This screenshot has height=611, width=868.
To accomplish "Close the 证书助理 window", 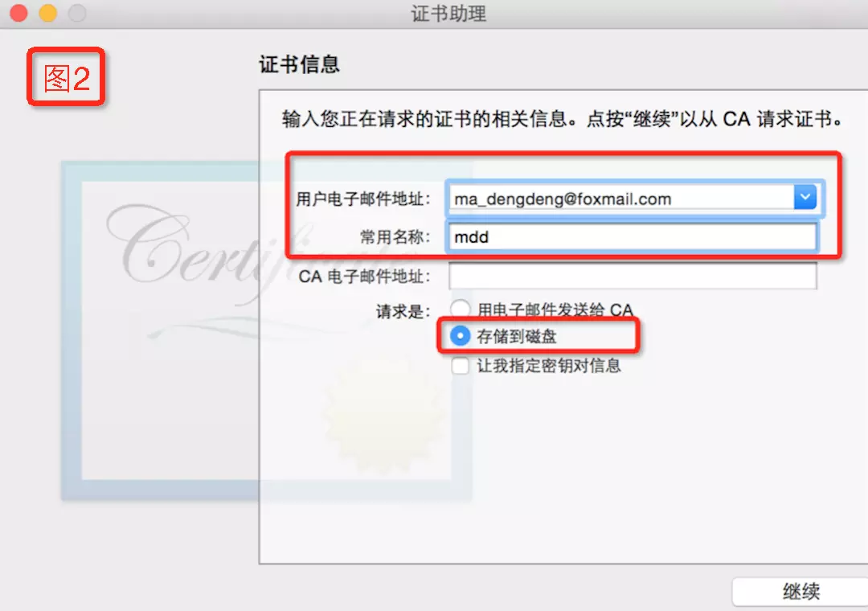I will (18, 12).
